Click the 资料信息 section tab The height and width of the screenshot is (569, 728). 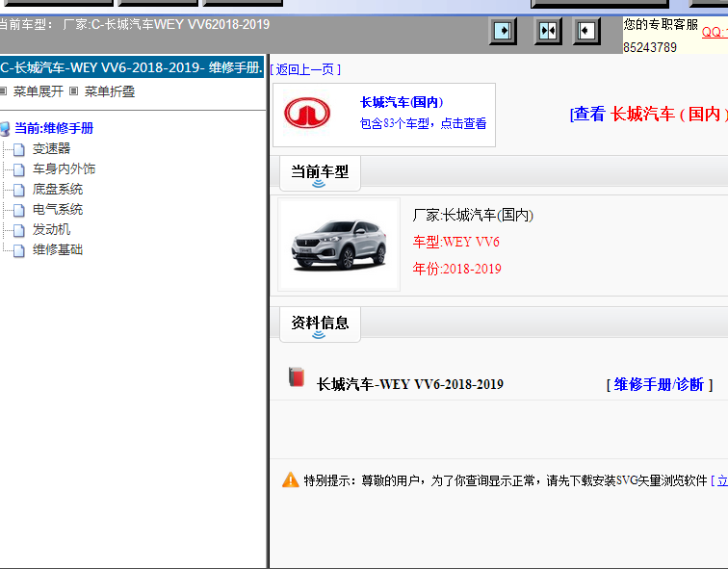[x=320, y=324]
